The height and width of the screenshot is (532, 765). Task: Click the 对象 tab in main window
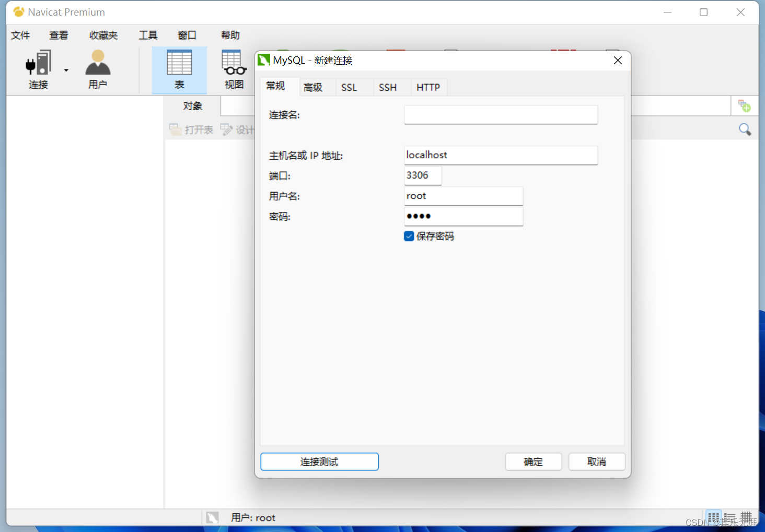tap(192, 106)
